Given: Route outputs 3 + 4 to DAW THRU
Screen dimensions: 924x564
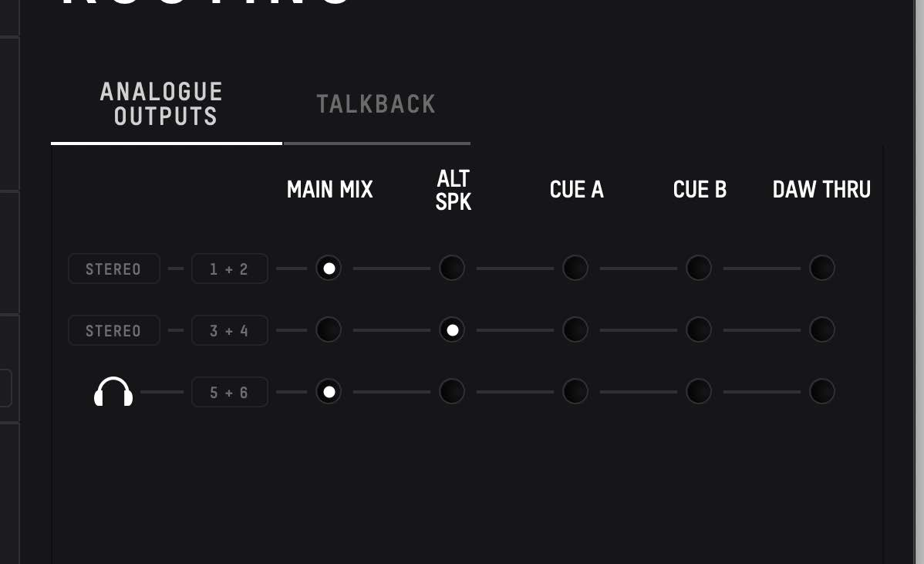Looking at the screenshot, I should pos(822,329).
